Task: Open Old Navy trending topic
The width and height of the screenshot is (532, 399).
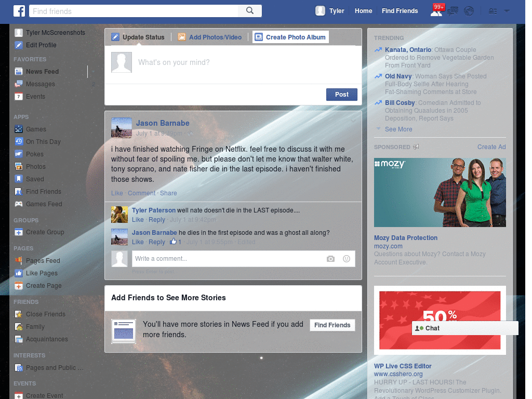Action: 398,76
